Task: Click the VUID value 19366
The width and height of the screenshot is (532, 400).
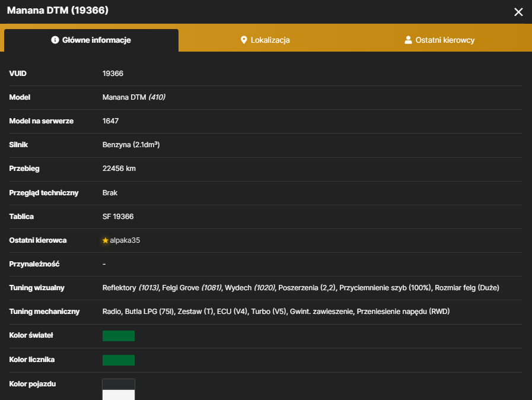Action: [x=113, y=74]
